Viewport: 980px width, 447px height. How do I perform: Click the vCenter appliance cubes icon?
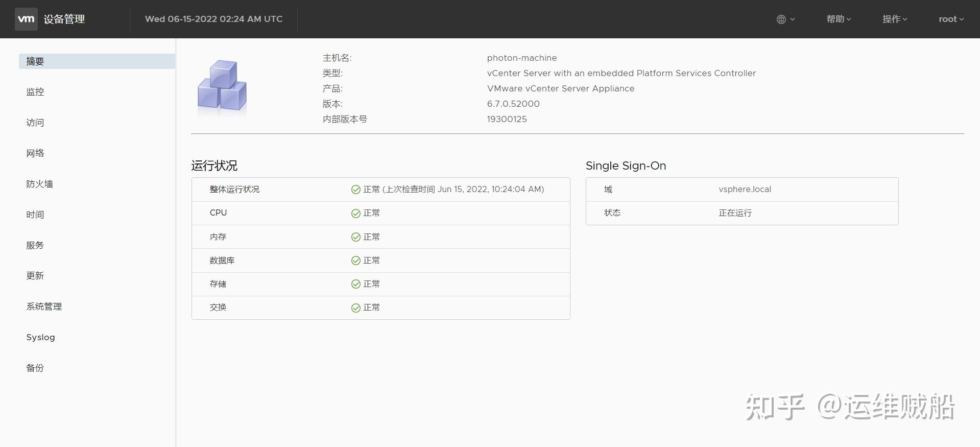222,86
